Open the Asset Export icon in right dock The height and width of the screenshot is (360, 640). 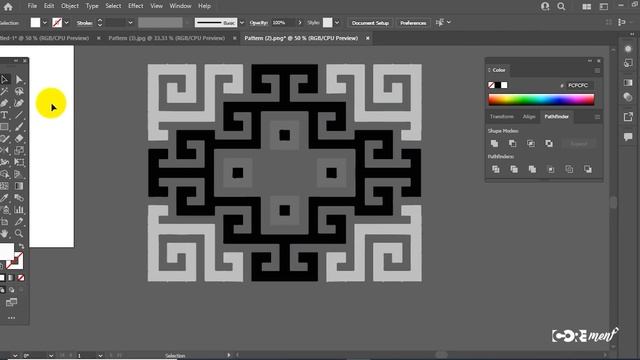(x=628, y=117)
